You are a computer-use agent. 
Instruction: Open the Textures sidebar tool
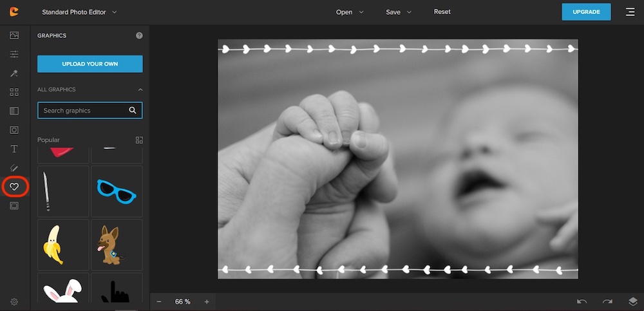click(x=14, y=205)
